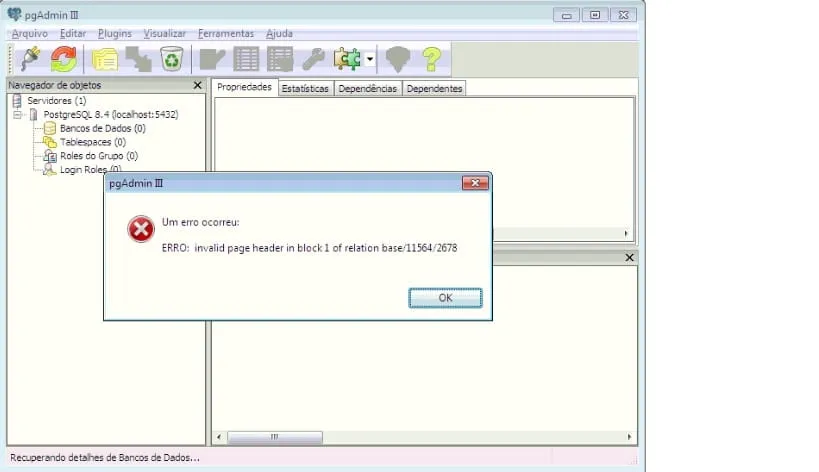
Task: Click the 'Um erro ocorreu:' text
Action: point(201,222)
